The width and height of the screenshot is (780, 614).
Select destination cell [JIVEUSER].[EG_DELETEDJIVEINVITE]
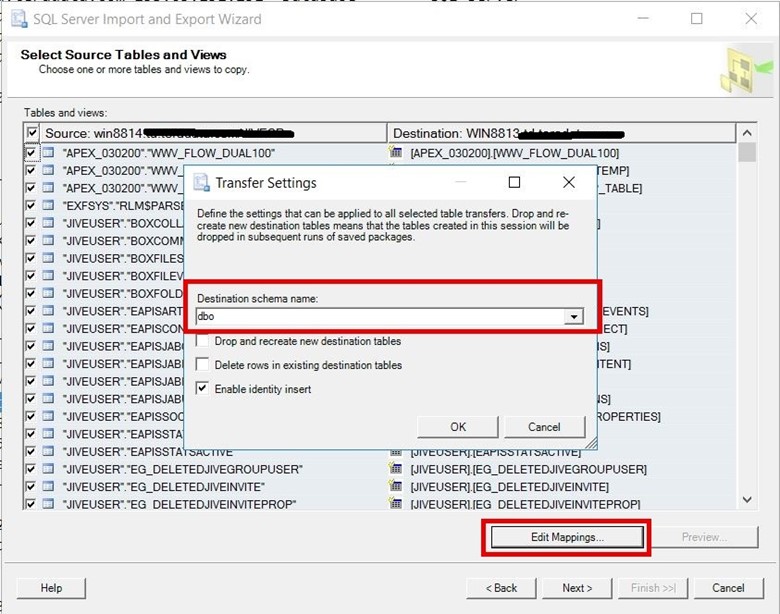509,486
